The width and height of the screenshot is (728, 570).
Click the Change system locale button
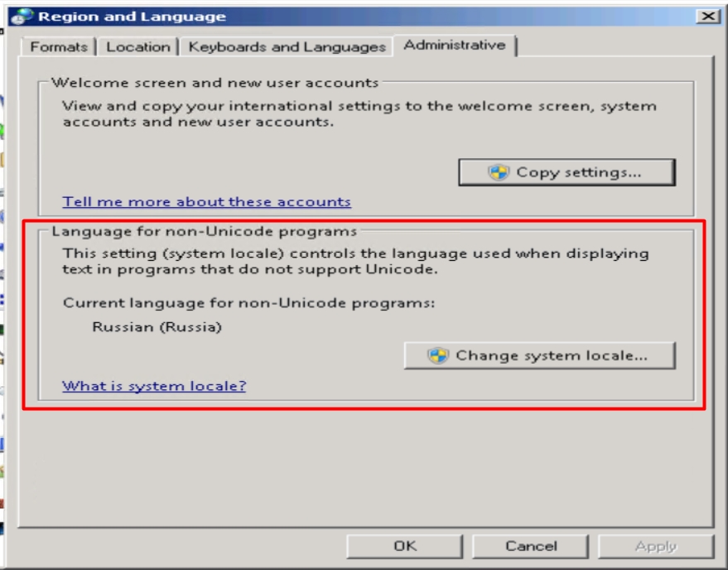539,356
